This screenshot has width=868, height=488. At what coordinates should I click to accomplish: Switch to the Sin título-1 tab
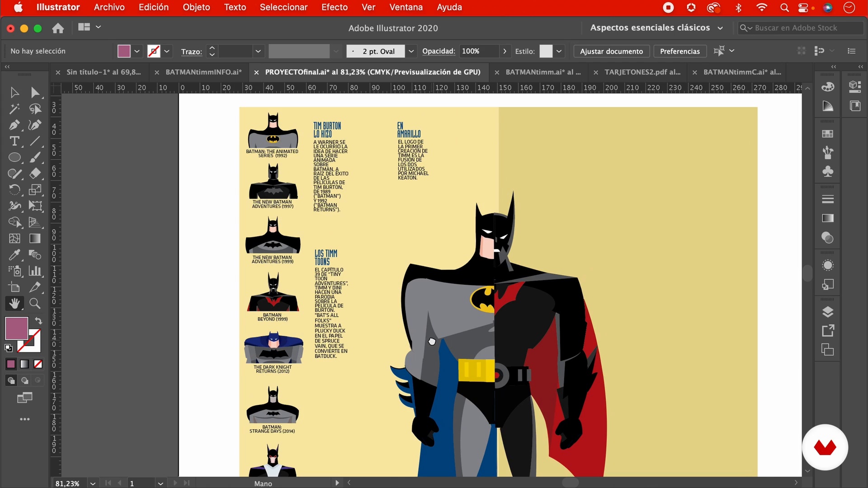point(104,72)
